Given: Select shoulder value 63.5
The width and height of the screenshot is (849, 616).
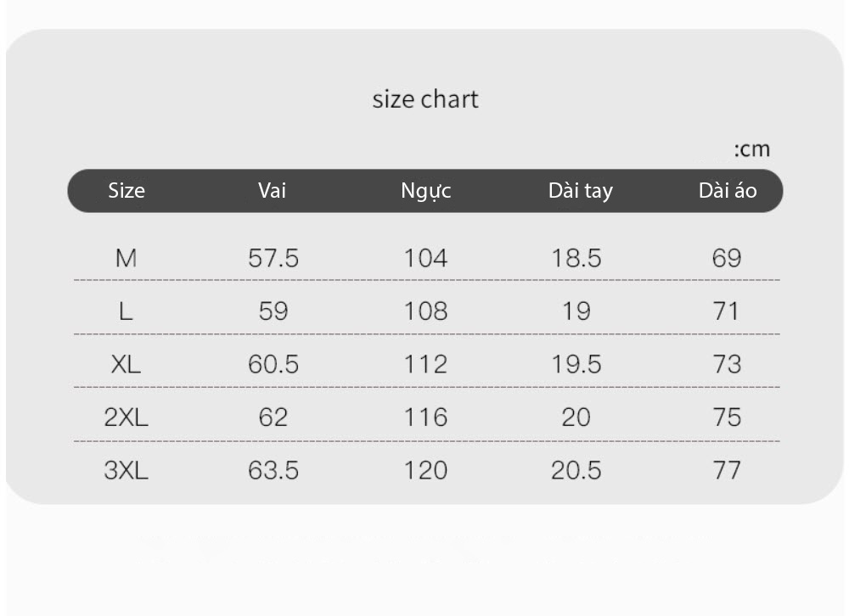Looking at the screenshot, I should point(273,470).
